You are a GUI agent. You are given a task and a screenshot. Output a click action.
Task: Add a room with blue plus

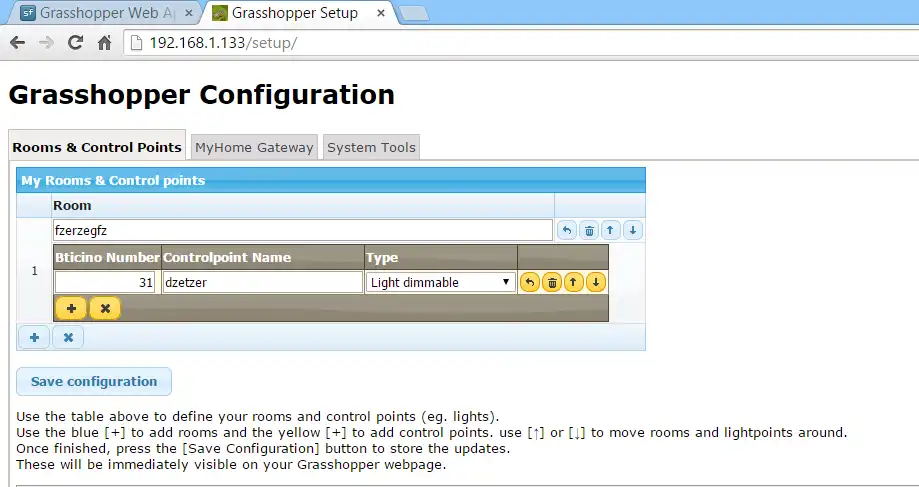point(34,338)
